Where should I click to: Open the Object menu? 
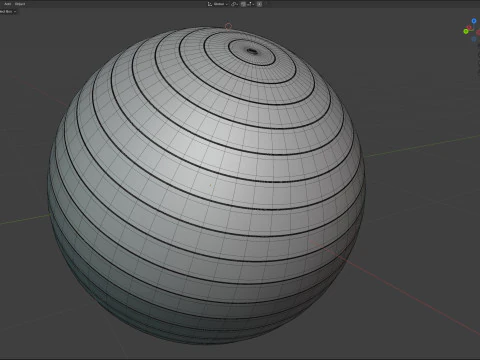(20, 4)
